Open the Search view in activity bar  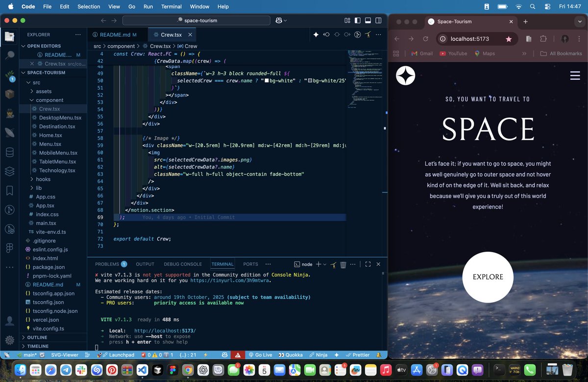(x=10, y=55)
